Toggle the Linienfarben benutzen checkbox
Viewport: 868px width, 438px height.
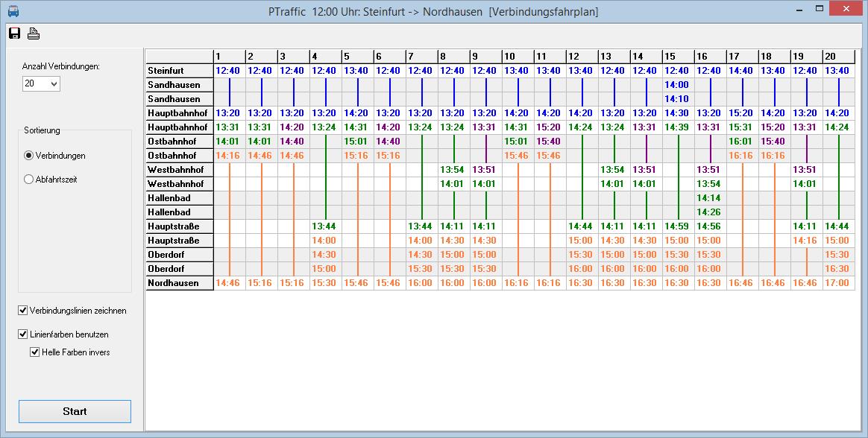(23, 334)
